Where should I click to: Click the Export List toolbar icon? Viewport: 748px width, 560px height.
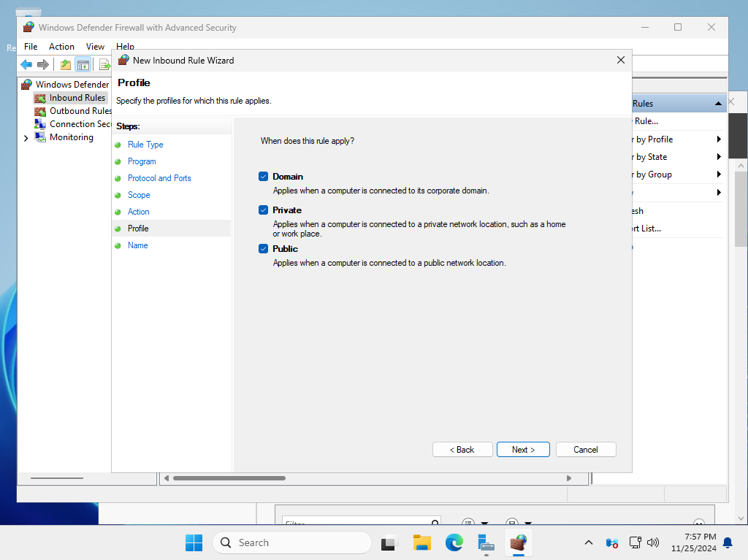point(104,64)
